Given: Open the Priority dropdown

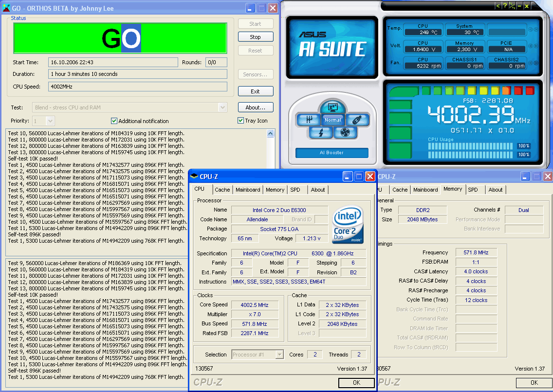Looking at the screenshot, I should (51, 121).
